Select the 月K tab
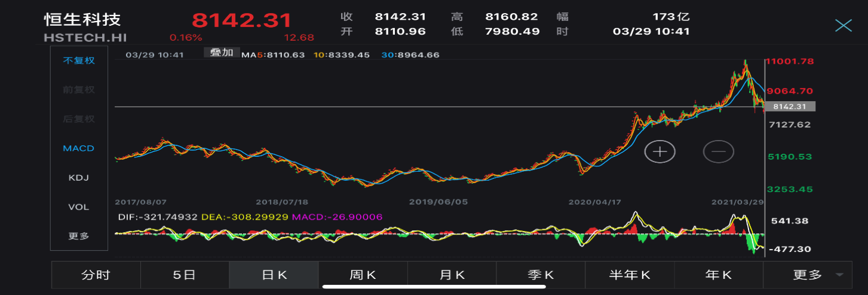The height and width of the screenshot is (295, 868). tap(452, 275)
